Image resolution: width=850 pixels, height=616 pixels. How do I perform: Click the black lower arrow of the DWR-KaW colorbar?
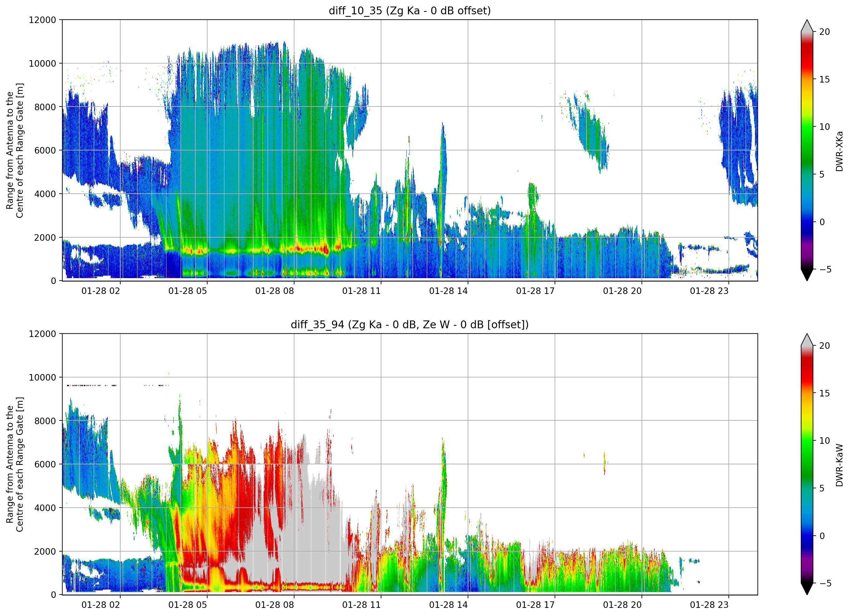807,589
